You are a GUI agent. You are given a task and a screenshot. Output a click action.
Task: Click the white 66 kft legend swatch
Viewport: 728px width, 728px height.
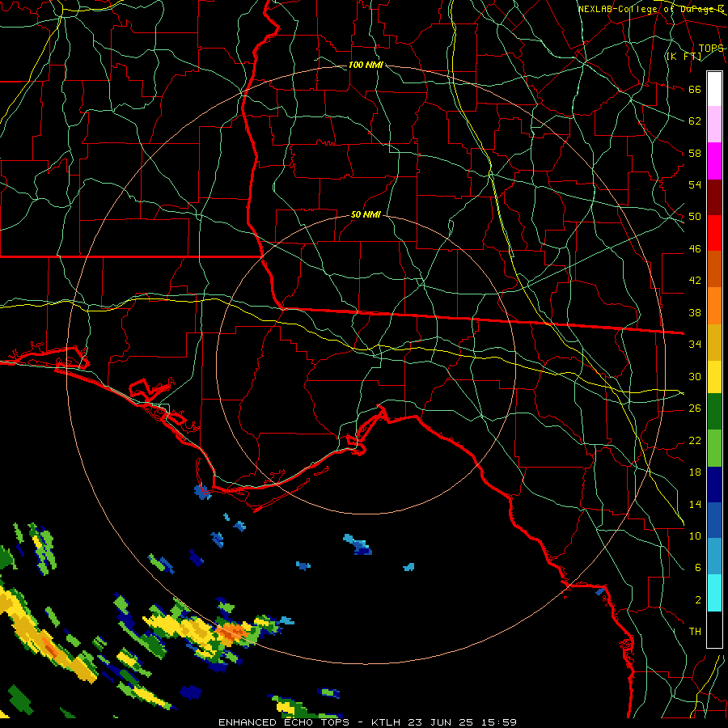[x=714, y=89]
